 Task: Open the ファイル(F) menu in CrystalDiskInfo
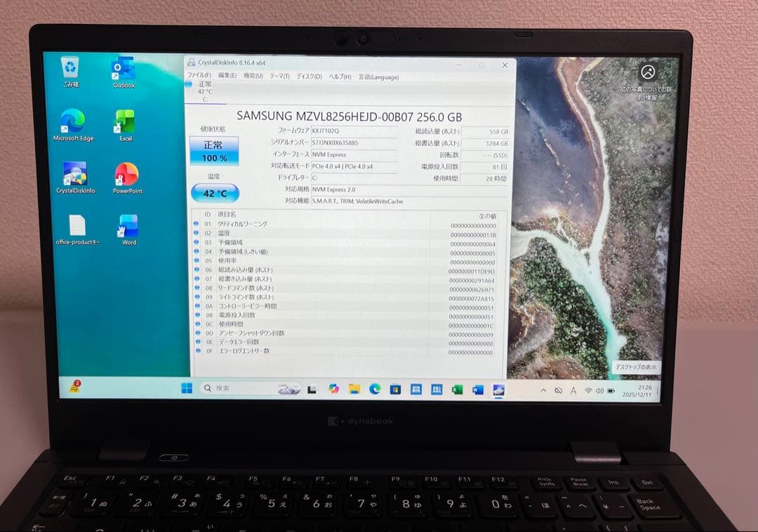pos(199,77)
